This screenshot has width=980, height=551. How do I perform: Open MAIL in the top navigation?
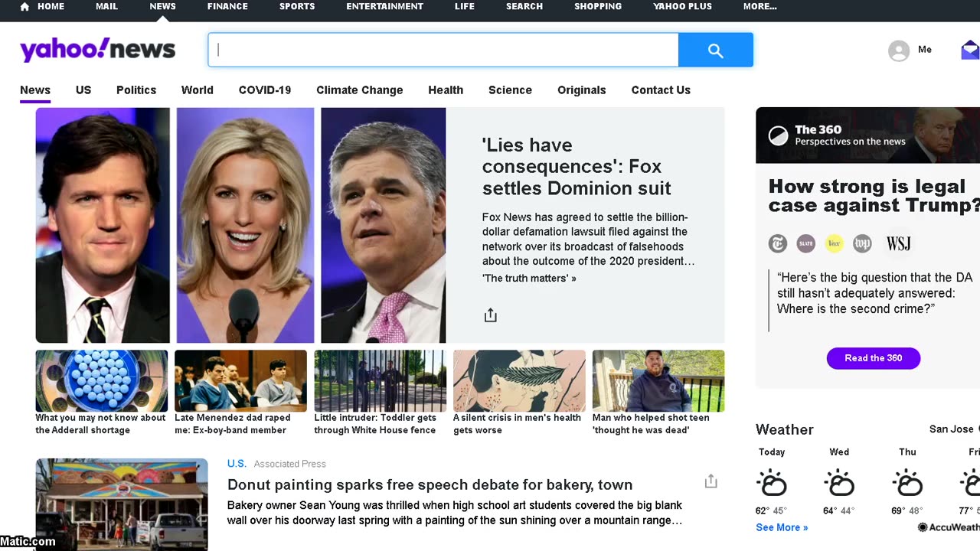tap(106, 6)
